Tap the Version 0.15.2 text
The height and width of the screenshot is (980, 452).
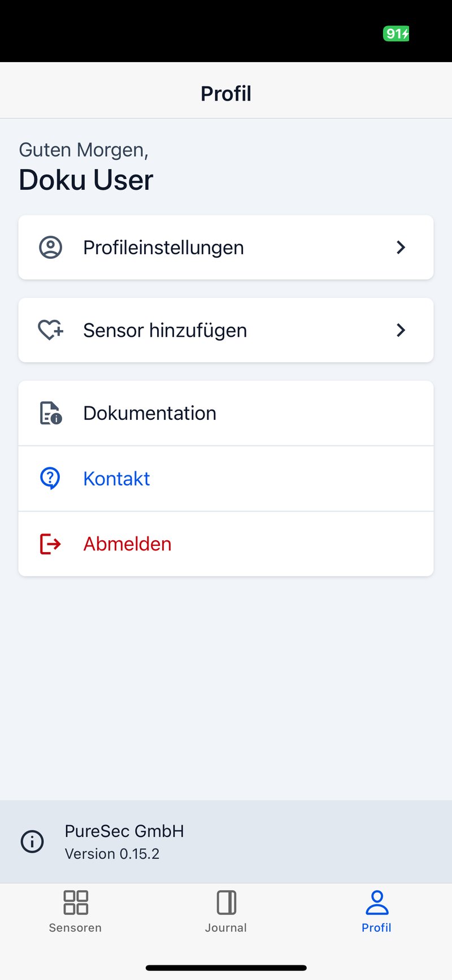(112, 853)
